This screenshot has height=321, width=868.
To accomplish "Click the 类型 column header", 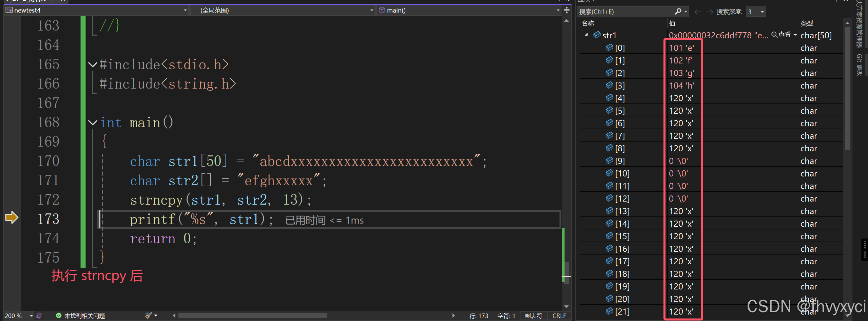I will 807,23.
